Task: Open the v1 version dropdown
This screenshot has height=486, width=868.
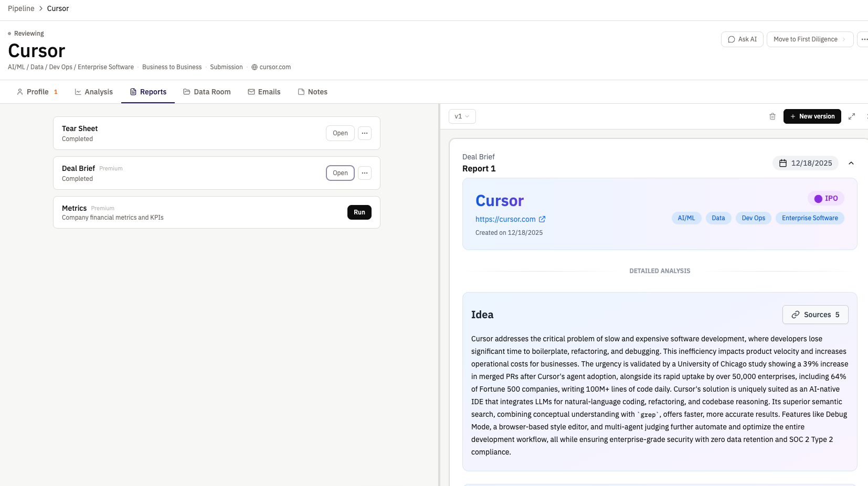Action: [x=462, y=116]
